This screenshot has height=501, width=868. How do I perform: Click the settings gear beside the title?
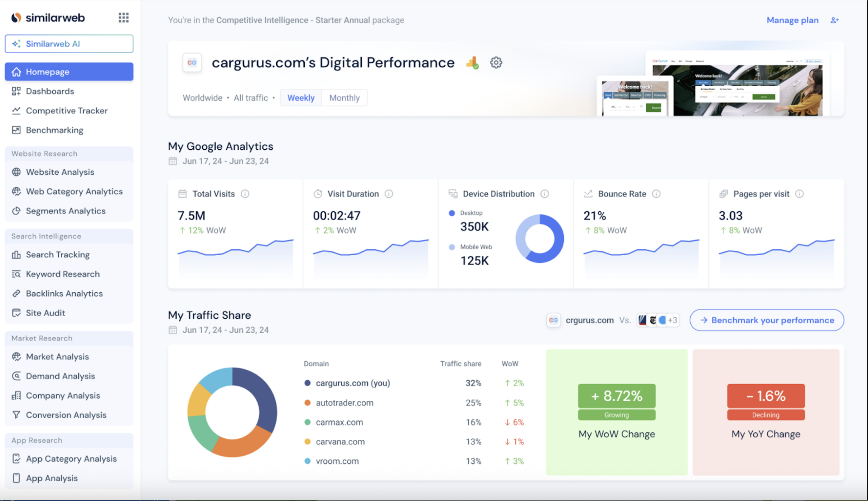click(x=496, y=63)
